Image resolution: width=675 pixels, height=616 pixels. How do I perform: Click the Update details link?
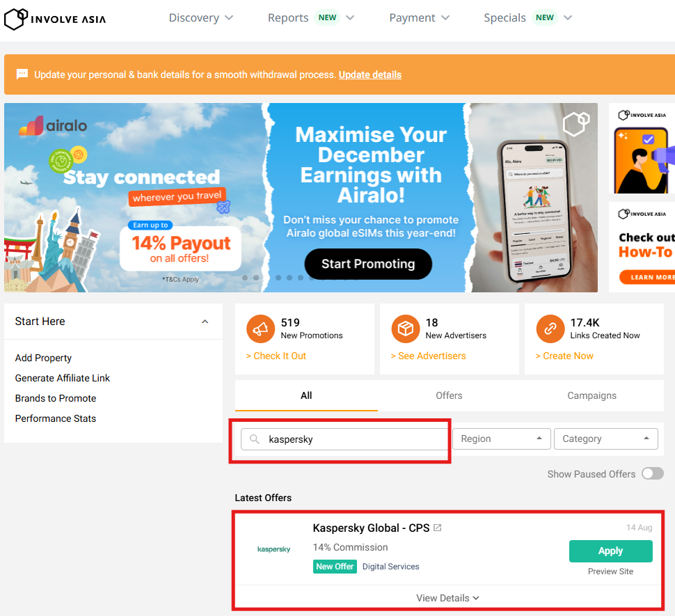pyautogui.click(x=370, y=74)
